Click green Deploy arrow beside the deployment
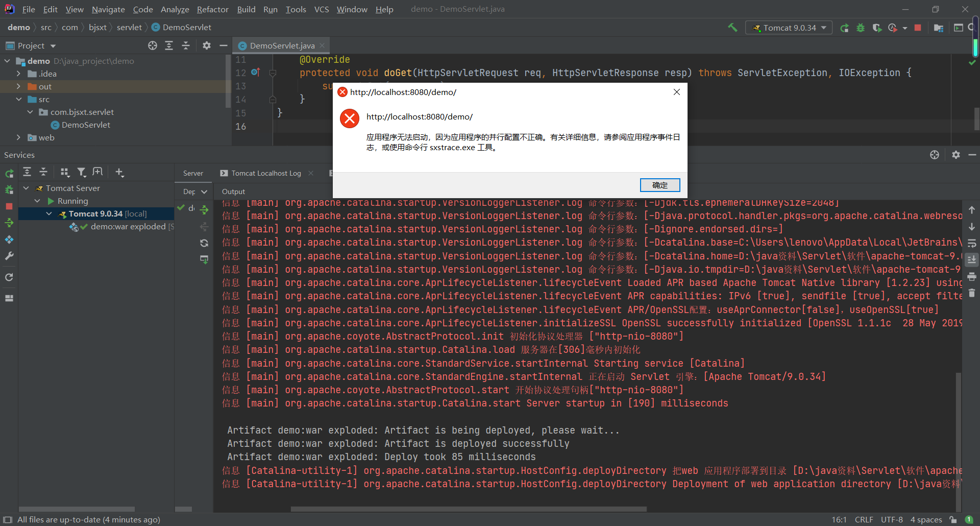980x526 pixels. pos(204,209)
